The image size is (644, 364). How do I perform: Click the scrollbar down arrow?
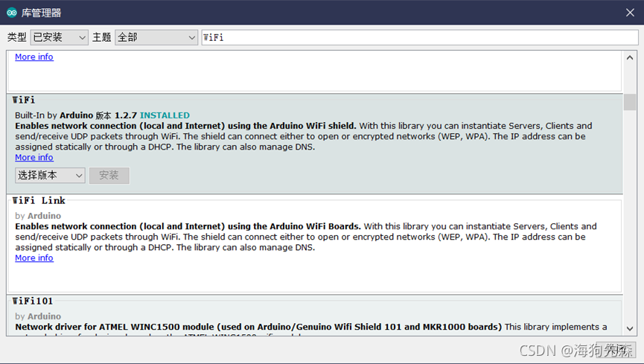tap(630, 329)
